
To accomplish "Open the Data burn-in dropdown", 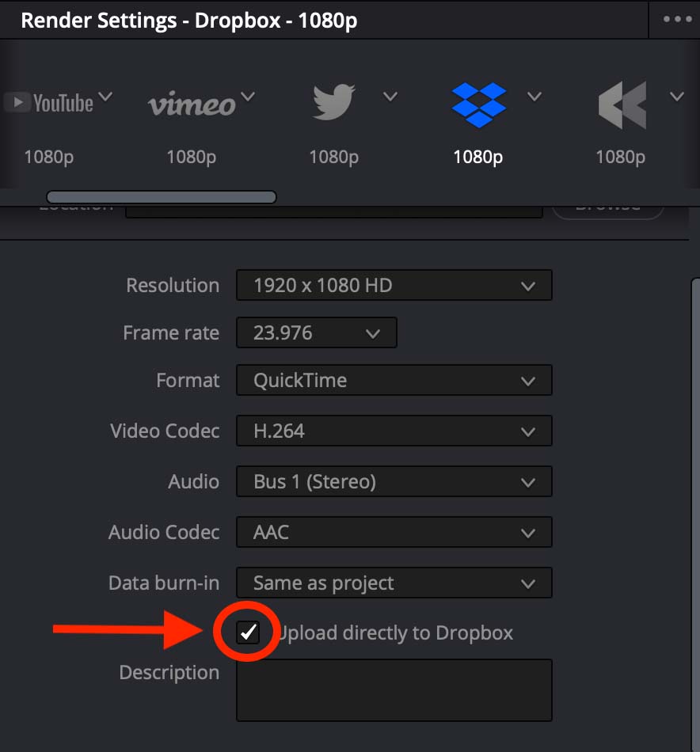I will click(x=394, y=583).
